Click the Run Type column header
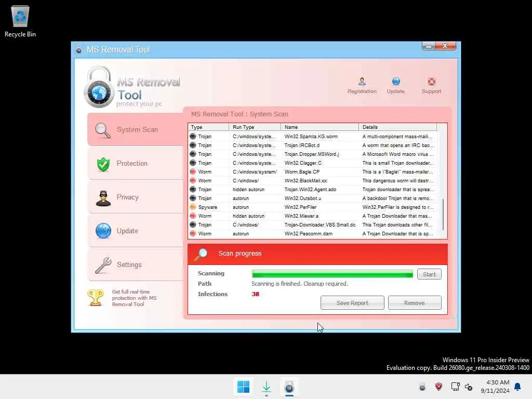532x399 pixels. pyautogui.click(x=255, y=127)
